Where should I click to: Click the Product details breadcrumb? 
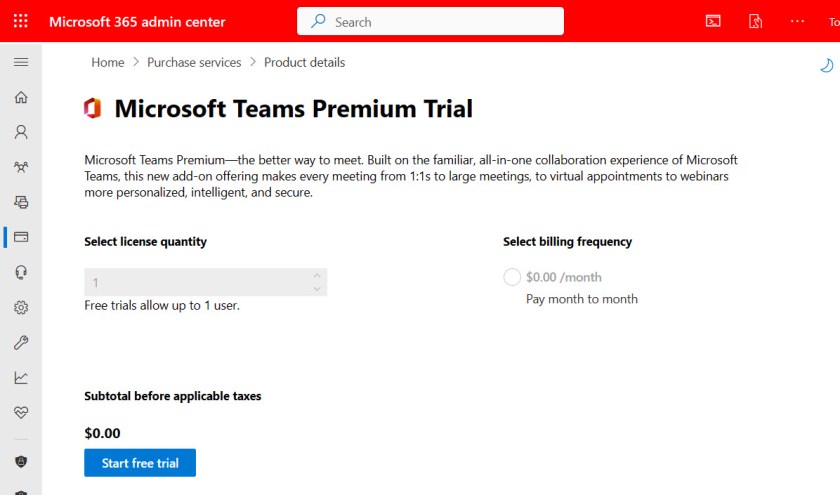pos(304,63)
